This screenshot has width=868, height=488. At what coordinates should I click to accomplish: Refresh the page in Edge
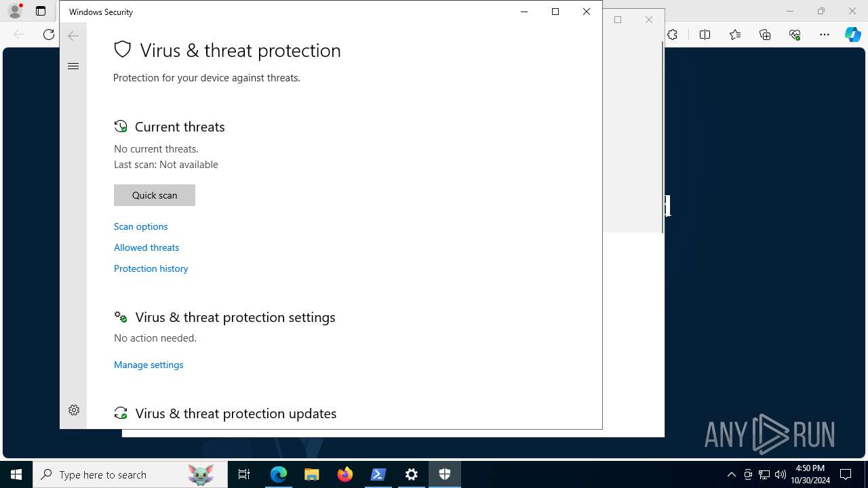click(49, 35)
